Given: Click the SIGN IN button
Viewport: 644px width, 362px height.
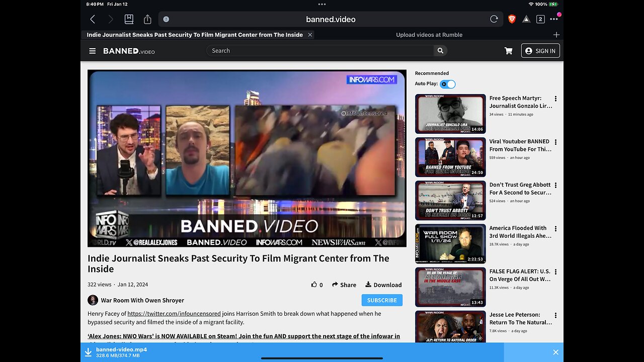Looking at the screenshot, I should click(x=540, y=51).
